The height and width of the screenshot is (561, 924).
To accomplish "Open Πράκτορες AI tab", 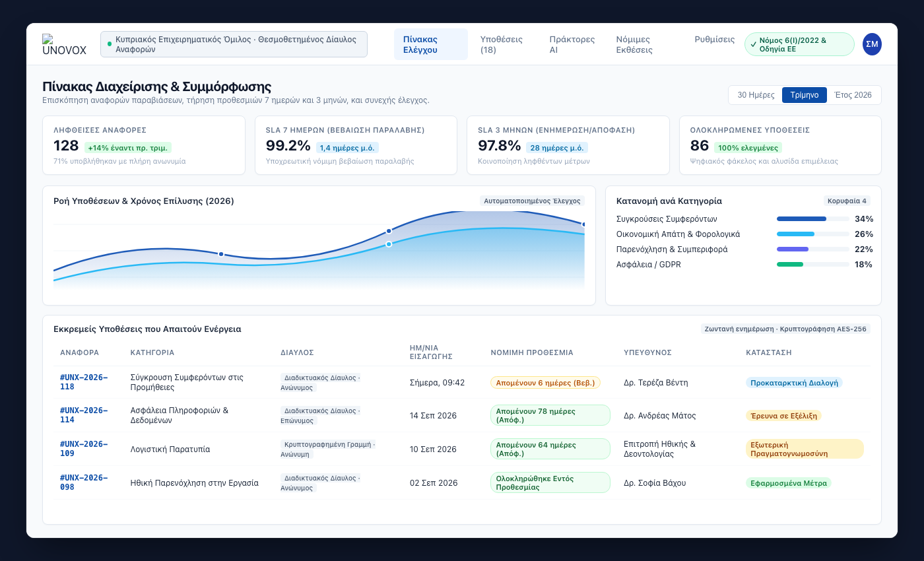I will [x=572, y=44].
